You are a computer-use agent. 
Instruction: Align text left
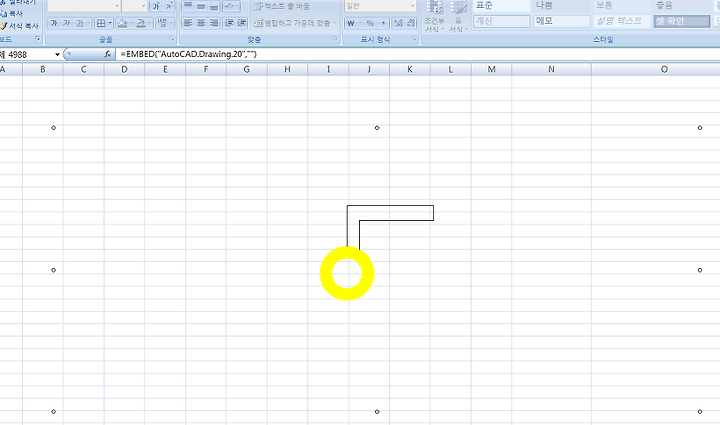pos(188,23)
